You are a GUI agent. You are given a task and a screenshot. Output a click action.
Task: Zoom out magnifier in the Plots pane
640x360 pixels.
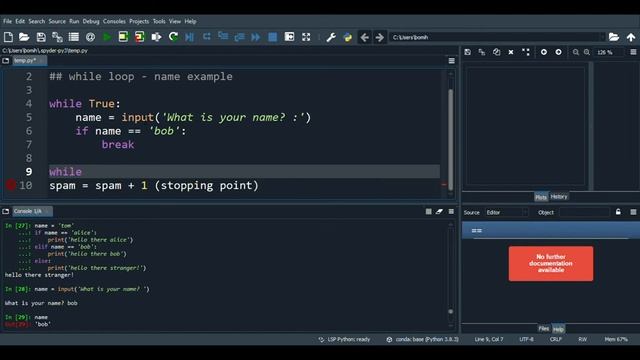(x=576, y=52)
